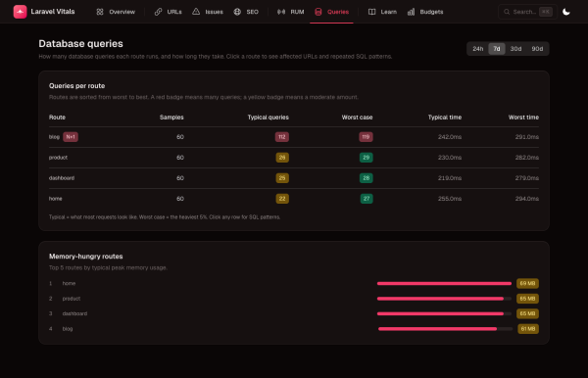Open the Learn tab label
The width and height of the screenshot is (588, 378).
(x=388, y=12)
